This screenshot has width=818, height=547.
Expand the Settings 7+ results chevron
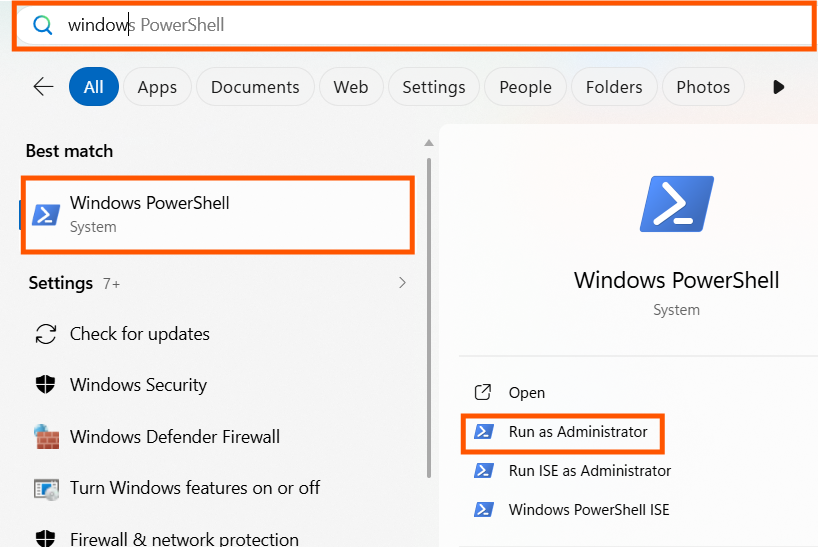tap(402, 283)
